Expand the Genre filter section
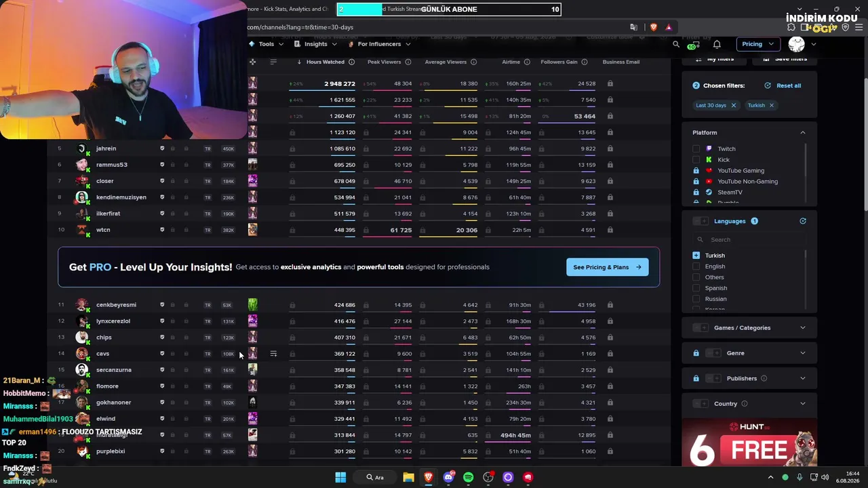Viewport: 868px width, 488px height. click(803, 353)
